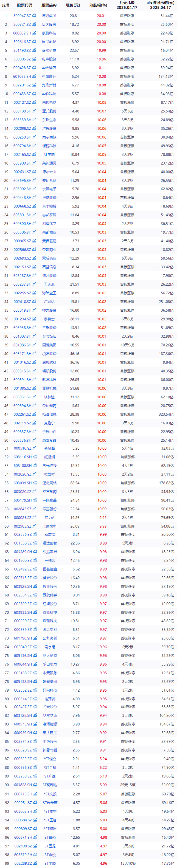Sort by 几天几板 column header

127,3
